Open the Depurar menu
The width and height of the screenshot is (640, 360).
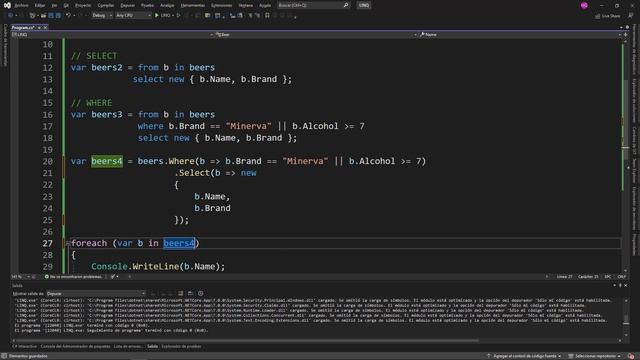(x=127, y=5)
